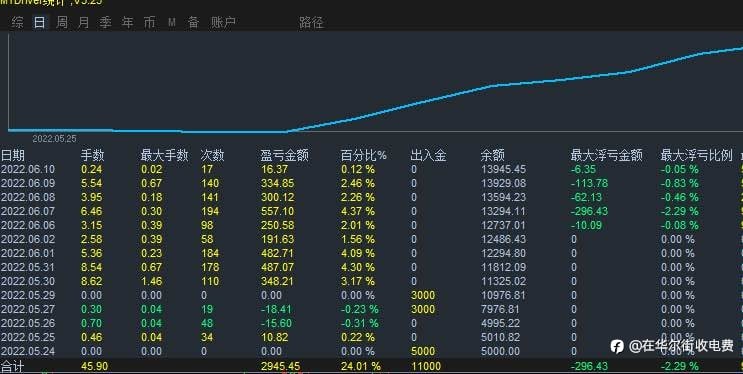The height and width of the screenshot is (374, 743).
Task: Sort by the 日期 column header
Action: click(13, 155)
